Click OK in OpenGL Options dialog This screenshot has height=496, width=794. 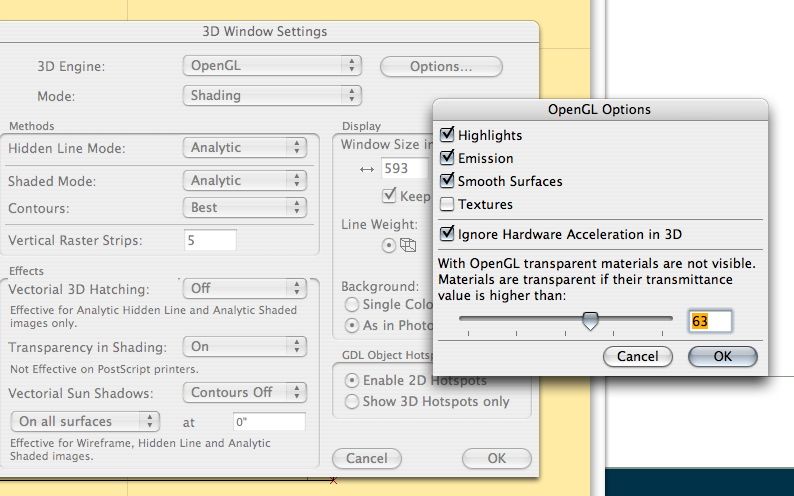coord(723,356)
